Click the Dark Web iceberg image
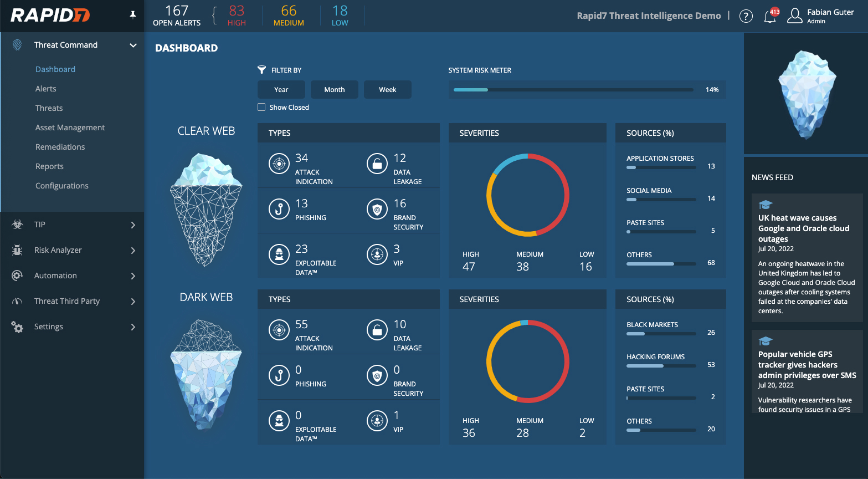The image size is (868, 479). (206, 375)
